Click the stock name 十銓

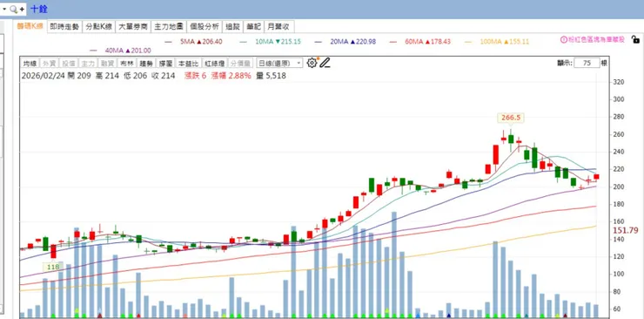38,9
